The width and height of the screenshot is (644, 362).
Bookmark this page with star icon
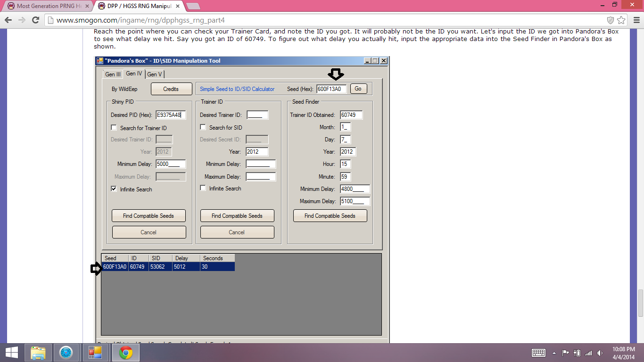click(x=621, y=20)
